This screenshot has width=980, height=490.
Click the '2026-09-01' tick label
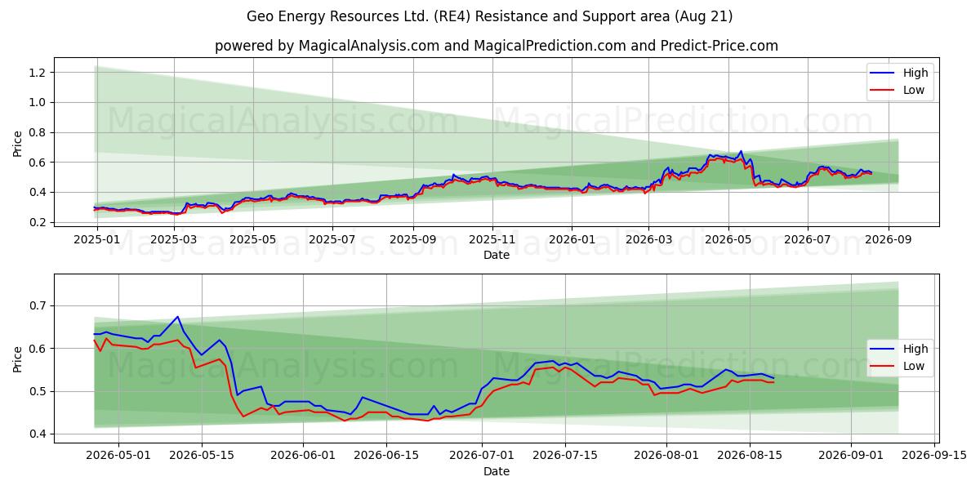click(x=851, y=456)
